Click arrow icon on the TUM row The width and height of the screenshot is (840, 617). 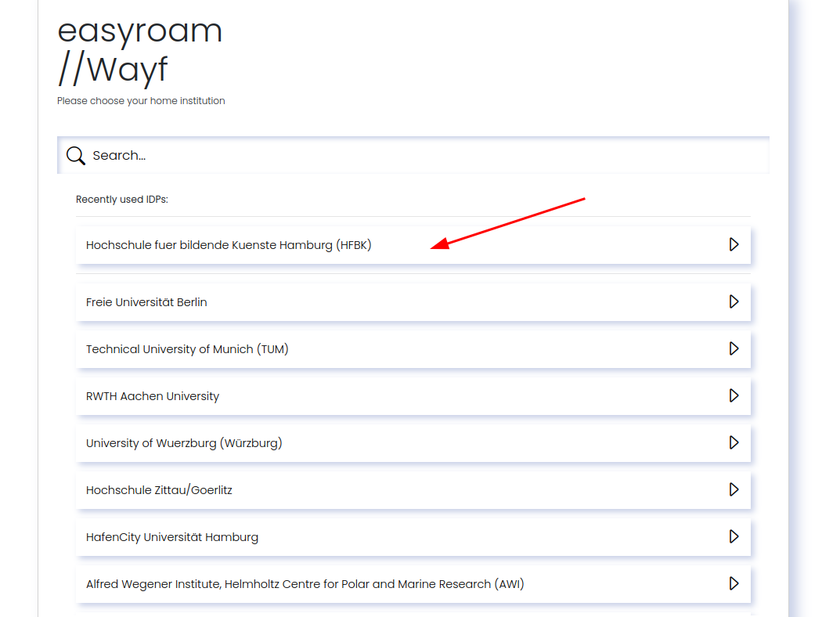point(734,349)
